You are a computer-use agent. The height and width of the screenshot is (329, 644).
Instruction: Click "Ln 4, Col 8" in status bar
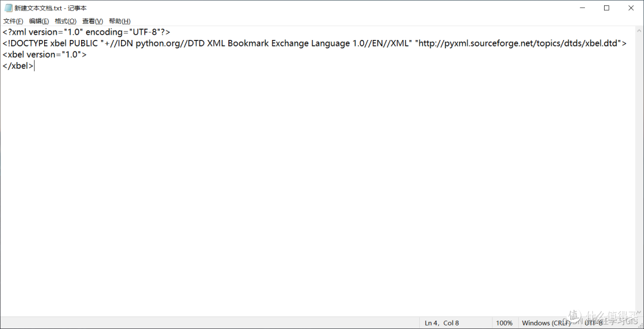tap(442, 323)
